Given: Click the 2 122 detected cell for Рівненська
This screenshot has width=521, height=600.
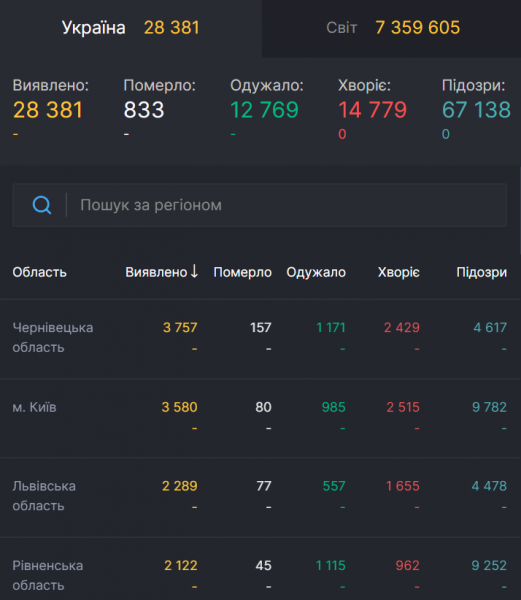Looking at the screenshot, I should pos(181,566).
